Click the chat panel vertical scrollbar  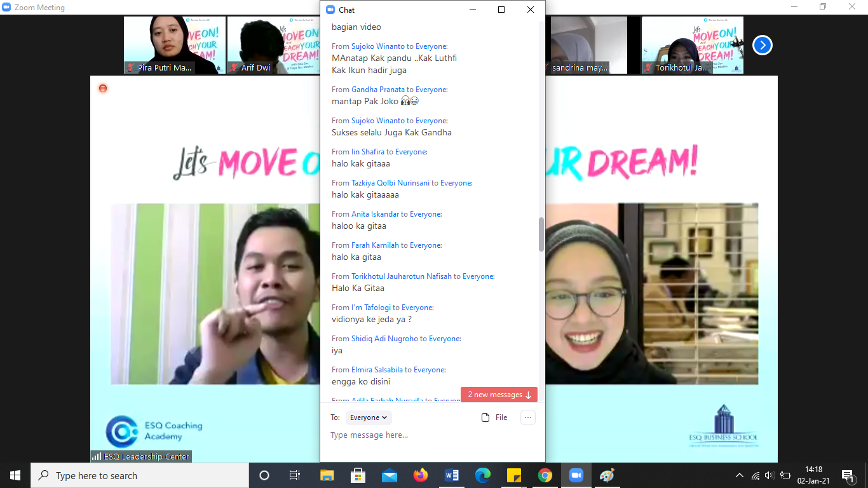541,235
